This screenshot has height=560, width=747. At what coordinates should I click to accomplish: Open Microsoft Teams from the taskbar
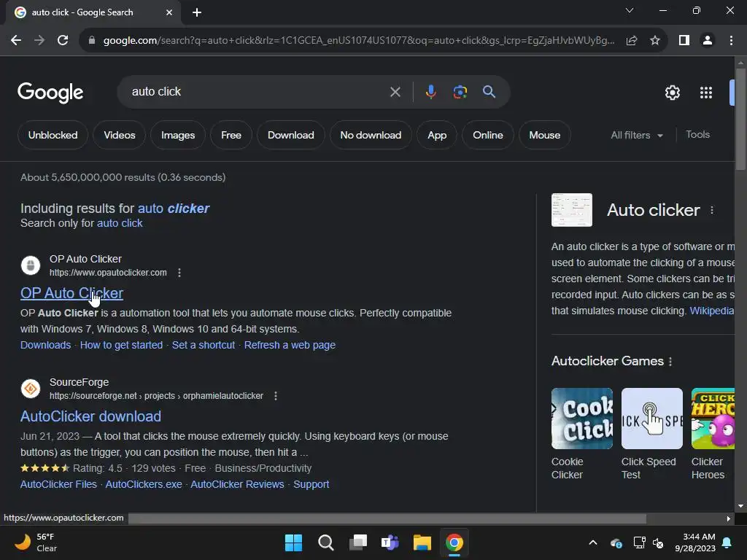(390, 542)
